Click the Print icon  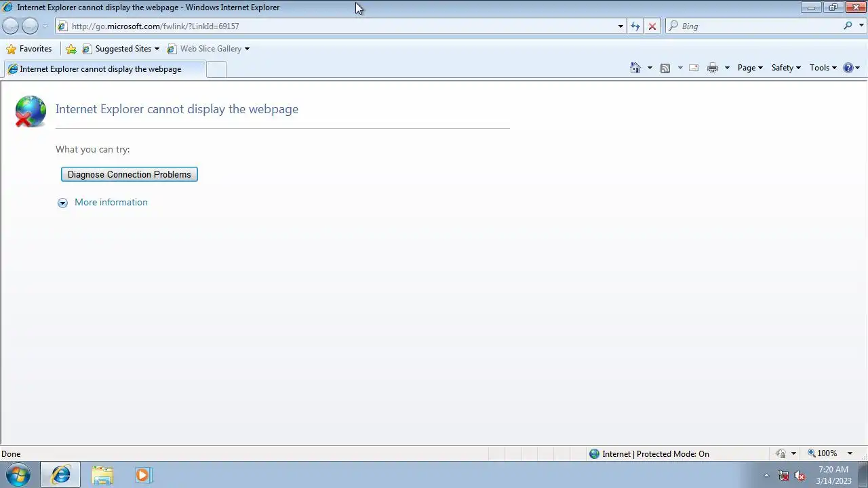click(x=713, y=68)
